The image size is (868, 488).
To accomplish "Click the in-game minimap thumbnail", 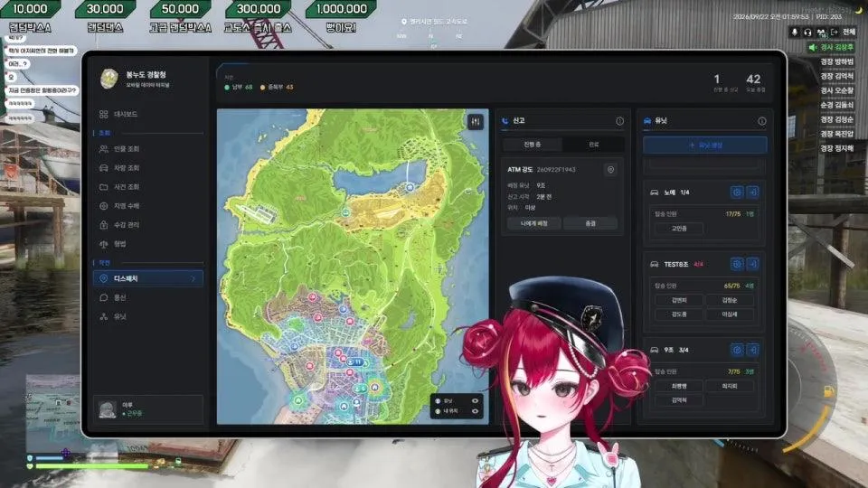I will (x=53, y=413).
